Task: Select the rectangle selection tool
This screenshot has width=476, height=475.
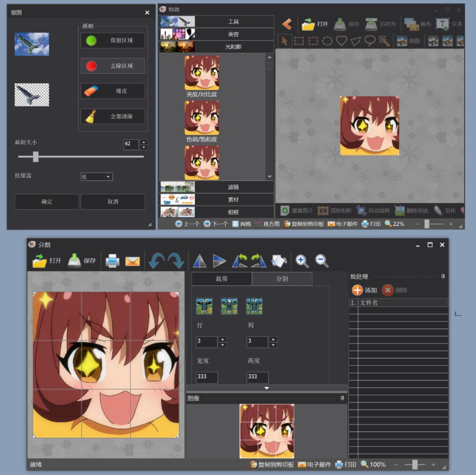Action: pos(299,41)
